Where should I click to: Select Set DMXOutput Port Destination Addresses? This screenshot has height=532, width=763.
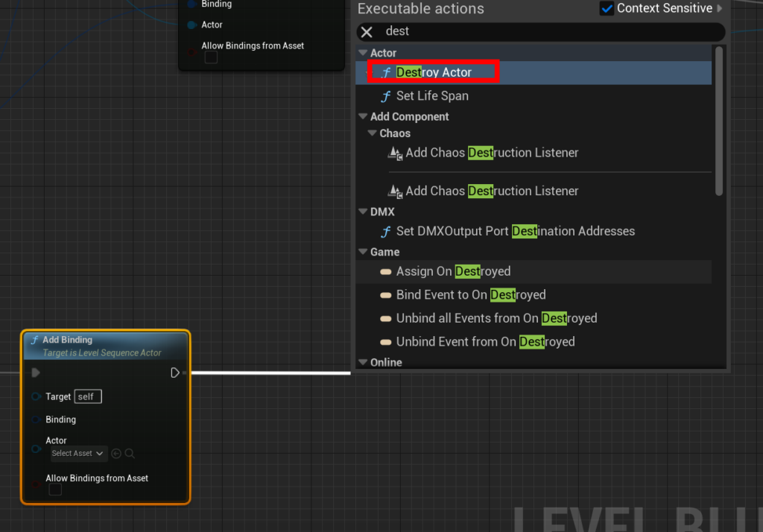pos(534,231)
